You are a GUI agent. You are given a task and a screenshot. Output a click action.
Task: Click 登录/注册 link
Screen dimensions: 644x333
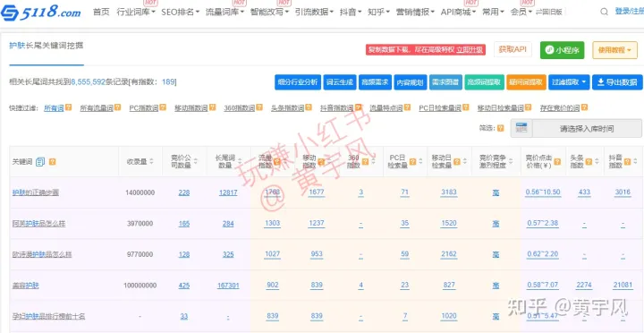pyautogui.click(x=629, y=12)
